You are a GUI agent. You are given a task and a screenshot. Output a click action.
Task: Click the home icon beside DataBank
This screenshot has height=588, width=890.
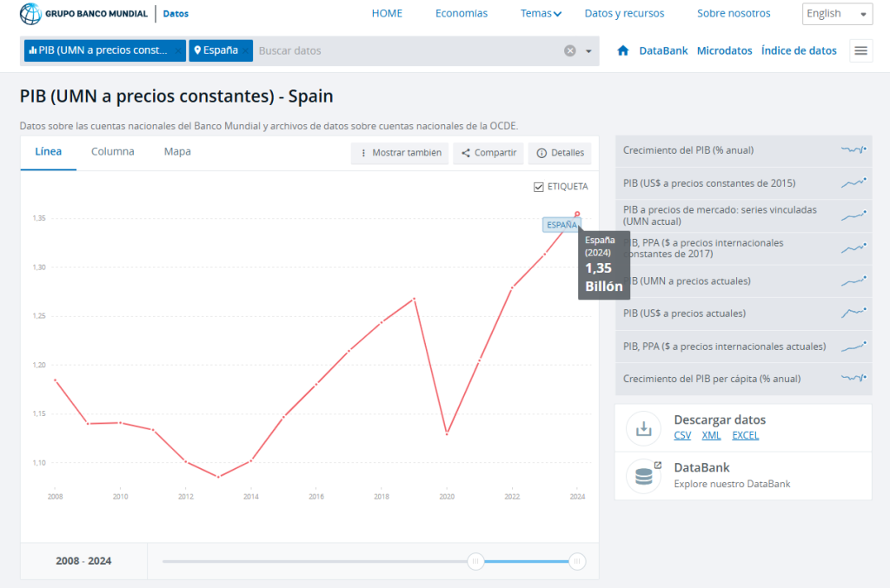[x=622, y=50]
